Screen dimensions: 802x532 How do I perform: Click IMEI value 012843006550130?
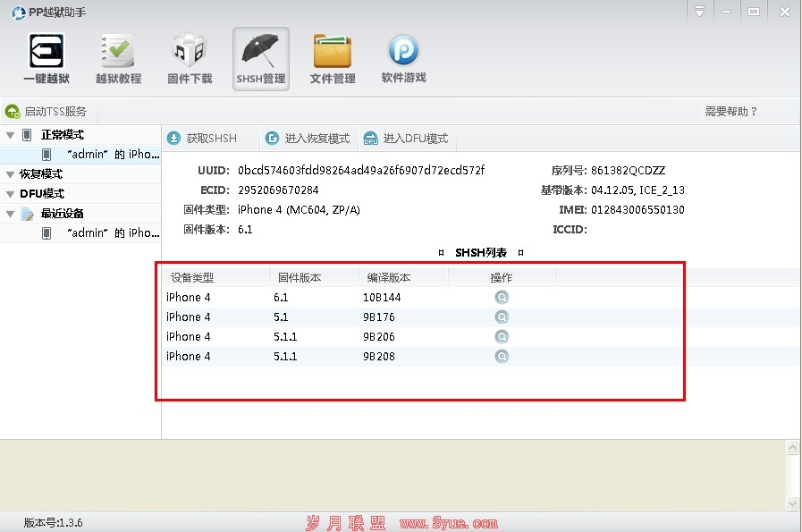click(x=637, y=210)
